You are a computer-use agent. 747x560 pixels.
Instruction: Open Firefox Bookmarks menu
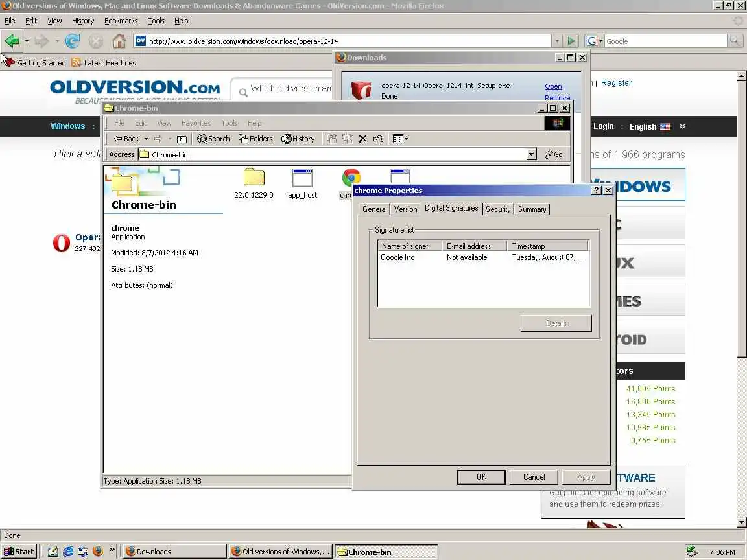(x=121, y=21)
